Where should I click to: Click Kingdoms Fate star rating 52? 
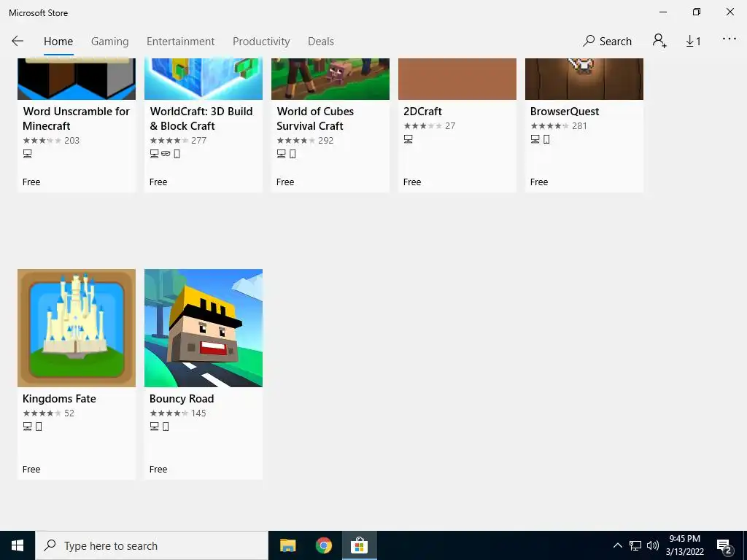coord(49,413)
